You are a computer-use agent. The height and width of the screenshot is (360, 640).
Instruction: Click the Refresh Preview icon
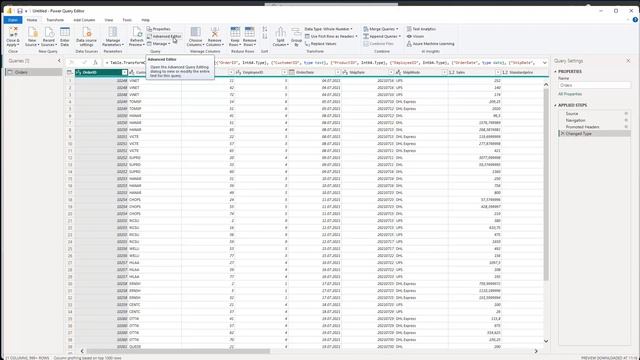pyautogui.click(x=137, y=32)
